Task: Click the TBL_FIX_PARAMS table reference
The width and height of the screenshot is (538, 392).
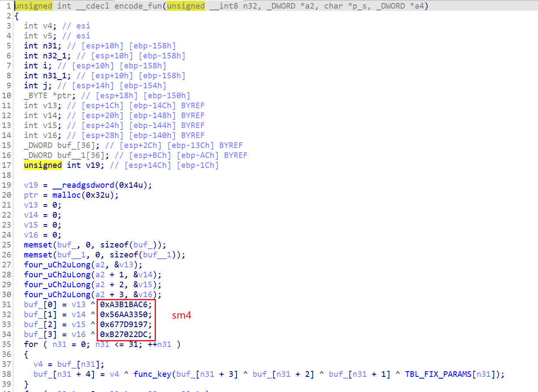Action: [438, 374]
